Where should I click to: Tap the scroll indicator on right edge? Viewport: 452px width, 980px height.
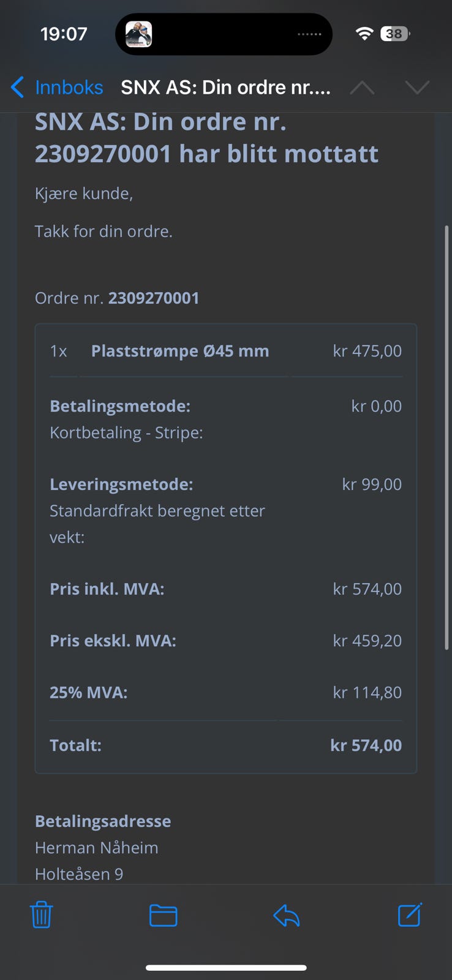point(446,437)
